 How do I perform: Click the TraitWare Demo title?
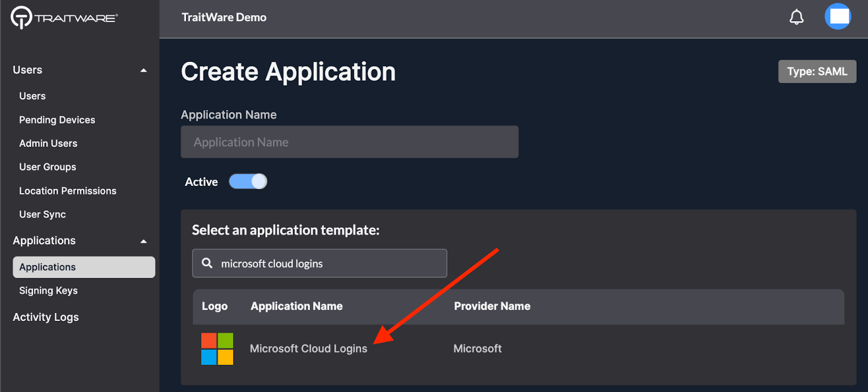point(224,17)
